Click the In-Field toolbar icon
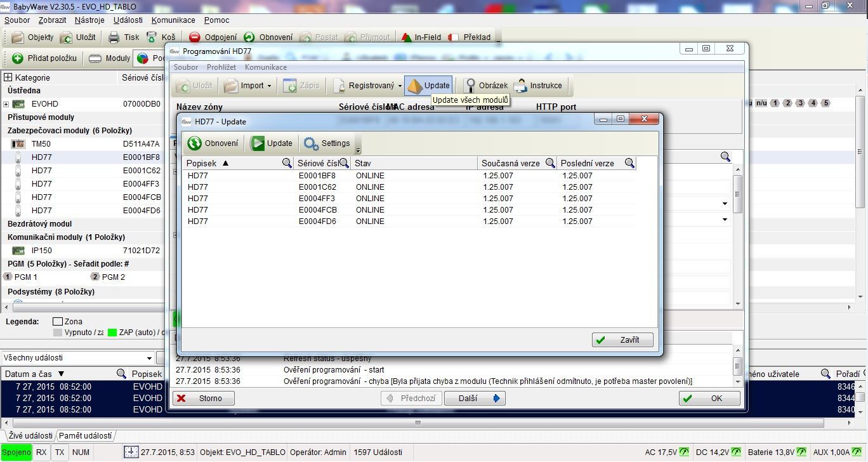Screen dimensions: 868x462 pos(407,37)
